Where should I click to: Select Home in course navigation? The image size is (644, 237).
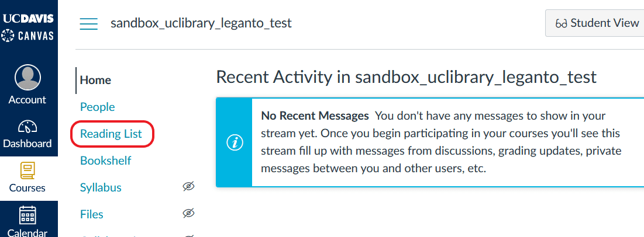[95, 80]
